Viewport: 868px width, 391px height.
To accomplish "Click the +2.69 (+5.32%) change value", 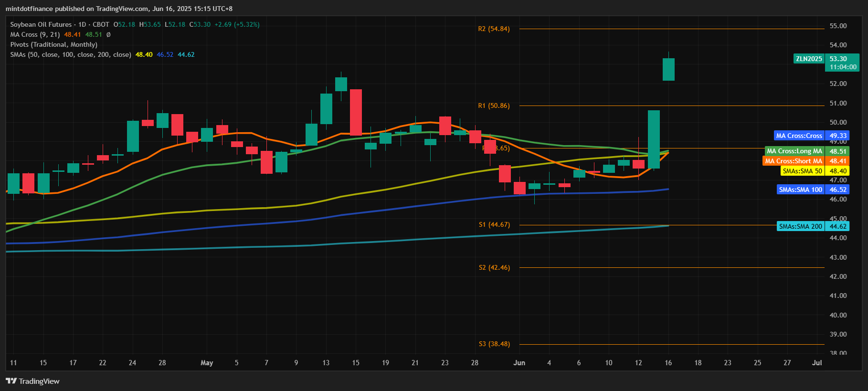I will (237, 24).
